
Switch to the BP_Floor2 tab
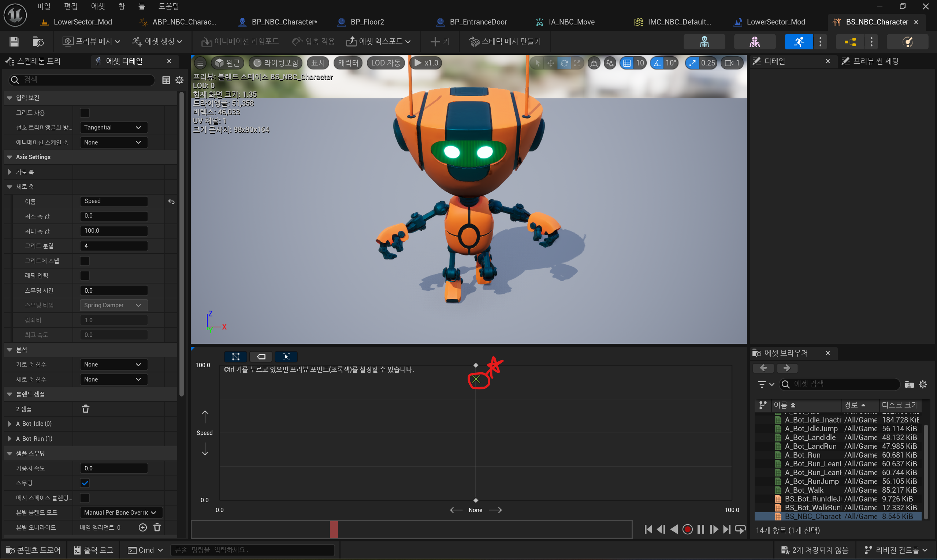click(x=367, y=22)
